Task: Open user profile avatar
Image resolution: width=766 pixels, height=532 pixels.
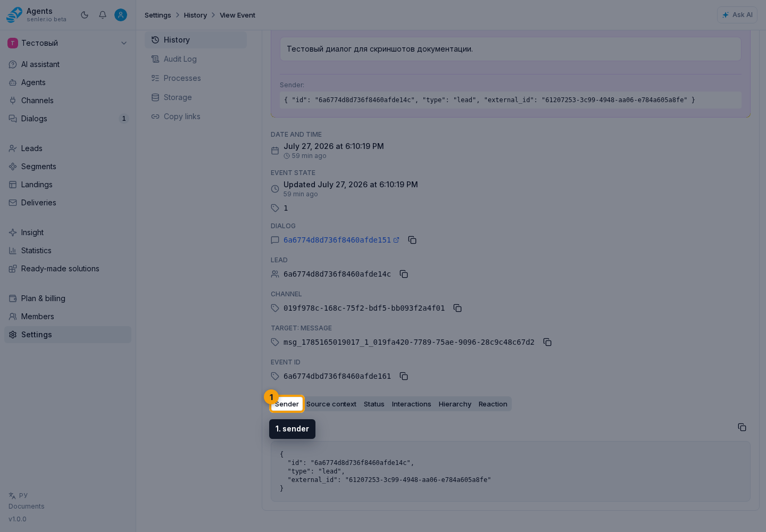Action: click(121, 15)
